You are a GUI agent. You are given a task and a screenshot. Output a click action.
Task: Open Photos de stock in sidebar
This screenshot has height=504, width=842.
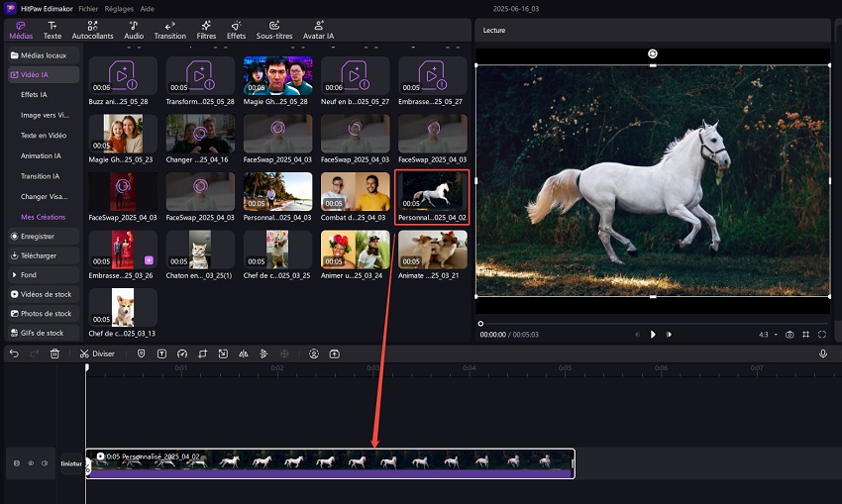tap(44, 314)
